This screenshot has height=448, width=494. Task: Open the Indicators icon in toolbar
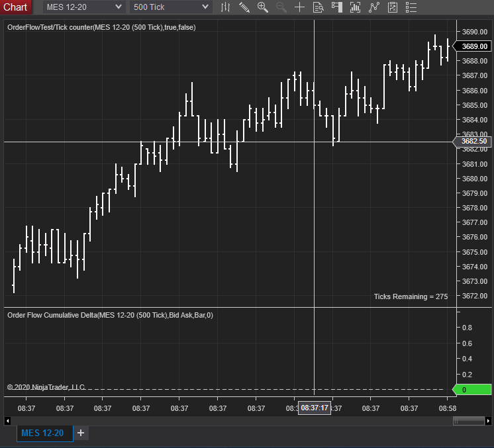(355, 7)
